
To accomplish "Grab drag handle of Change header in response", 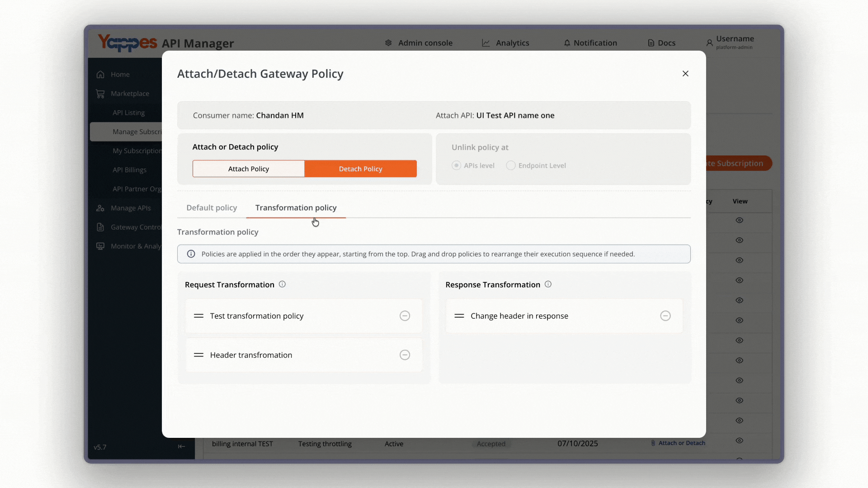I will 459,316.
